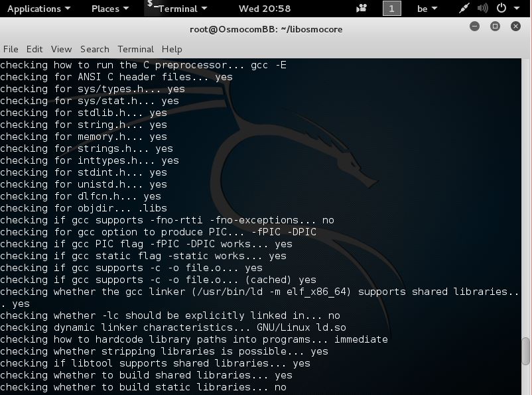Click the line 'whether to build shared libraries... yes'

pos(146,375)
